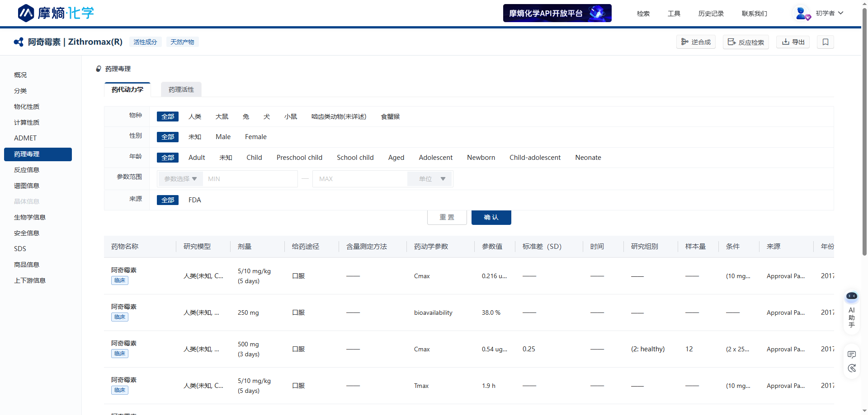Go to 反应信息 in sidebar

27,170
